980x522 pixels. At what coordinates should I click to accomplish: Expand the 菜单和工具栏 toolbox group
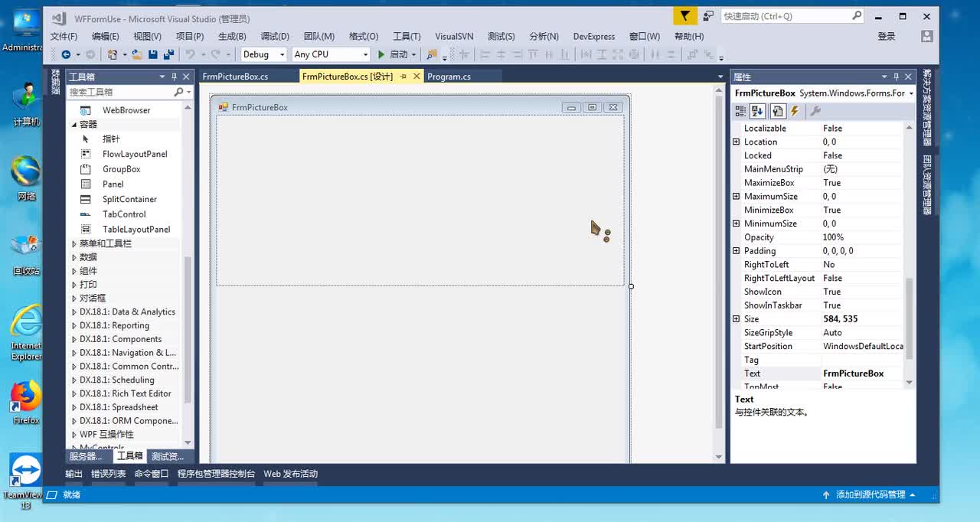click(74, 243)
